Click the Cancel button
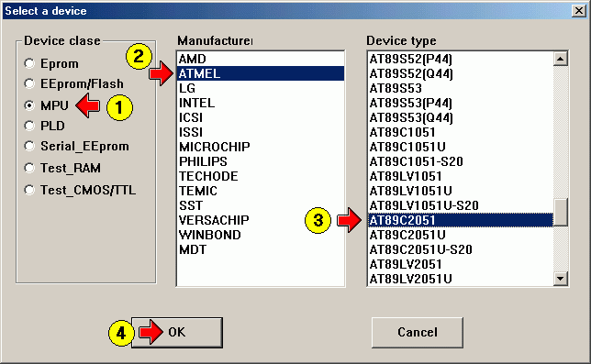 418,333
